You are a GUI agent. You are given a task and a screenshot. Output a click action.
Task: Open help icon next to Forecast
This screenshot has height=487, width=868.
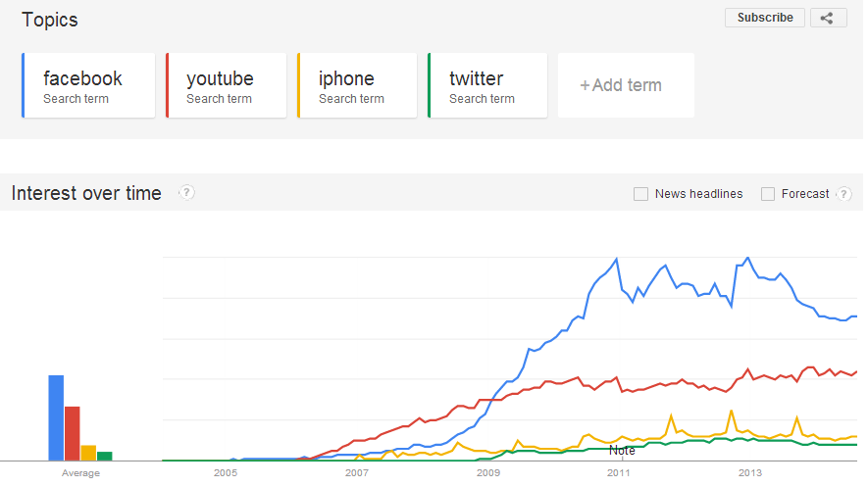pyautogui.click(x=843, y=194)
